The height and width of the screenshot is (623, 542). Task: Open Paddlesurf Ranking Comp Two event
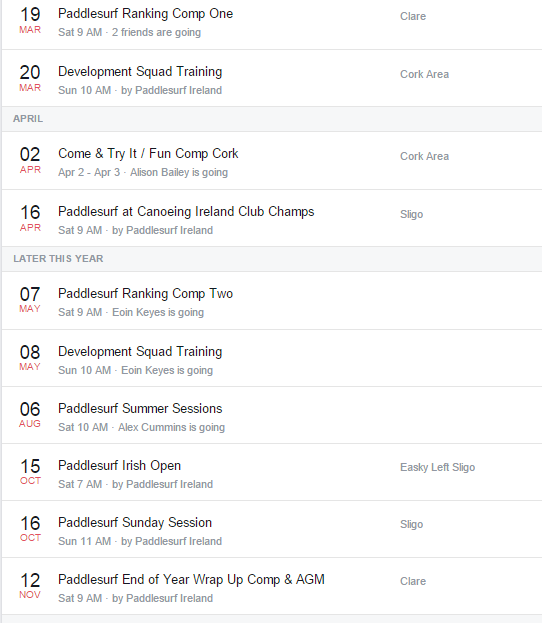point(145,293)
